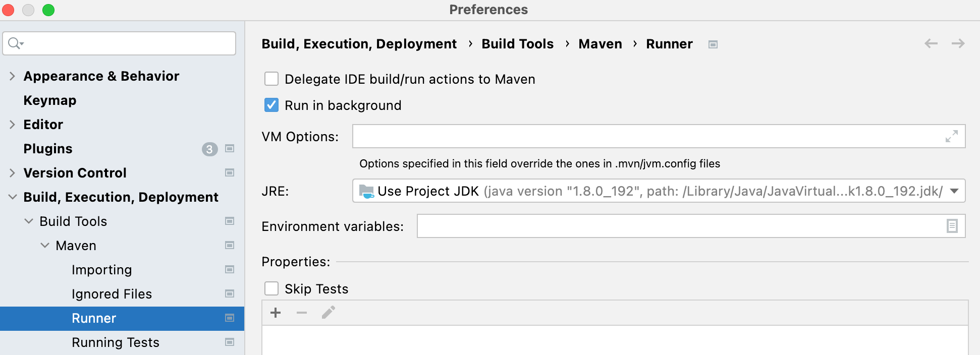Click the Add property plus icon
This screenshot has height=355, width=980.
[276, 313]
